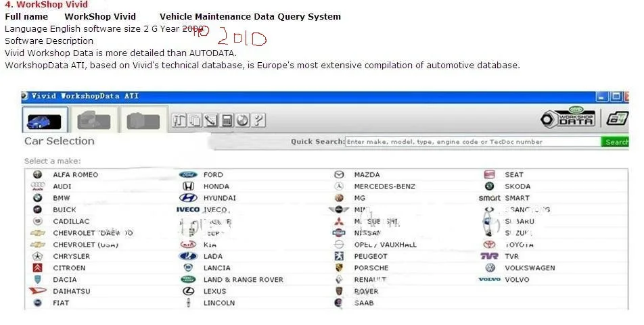Click the green Search button
644x325 pixels.
tap(616, 142)
